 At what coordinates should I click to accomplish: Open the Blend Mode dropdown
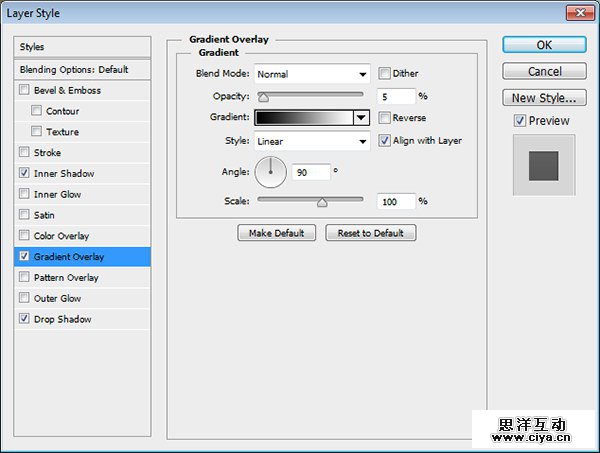312,74
